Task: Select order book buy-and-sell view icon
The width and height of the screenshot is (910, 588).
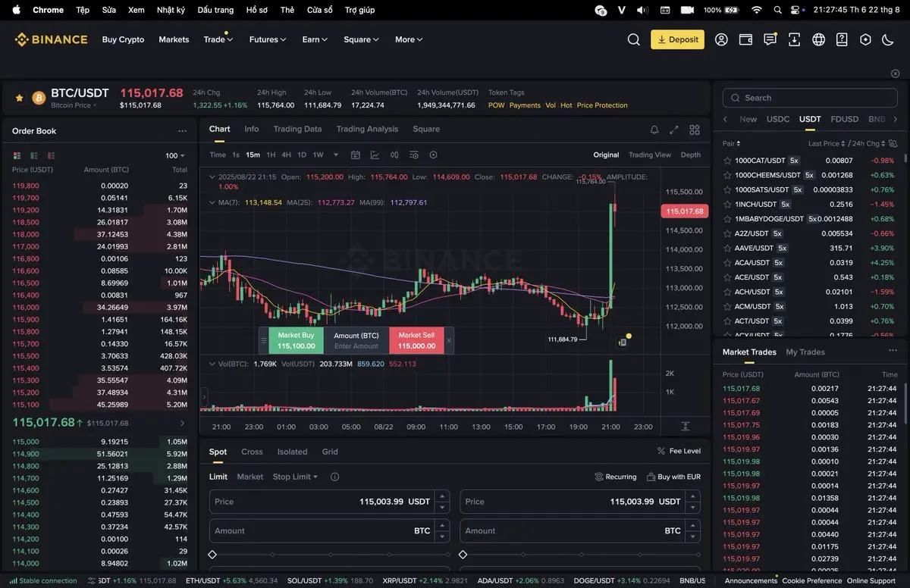Action: coord(17,155)
